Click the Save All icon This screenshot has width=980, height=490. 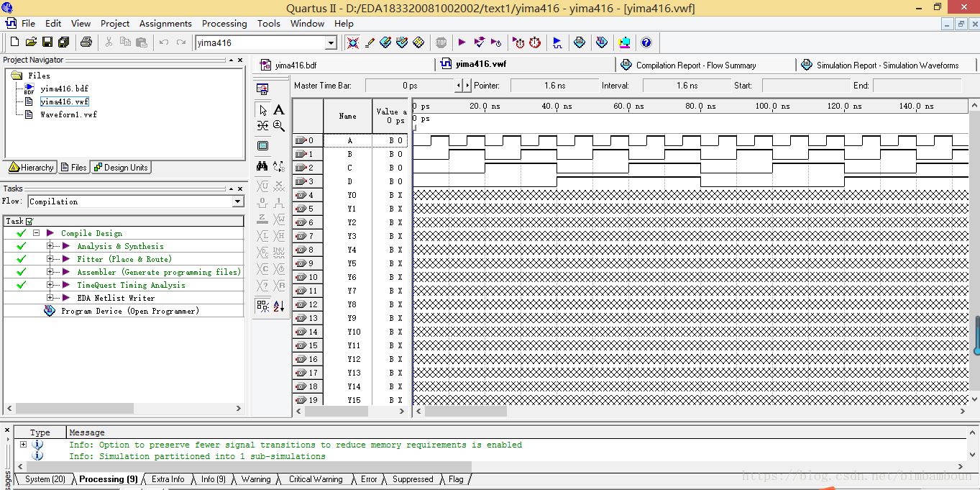63,42
